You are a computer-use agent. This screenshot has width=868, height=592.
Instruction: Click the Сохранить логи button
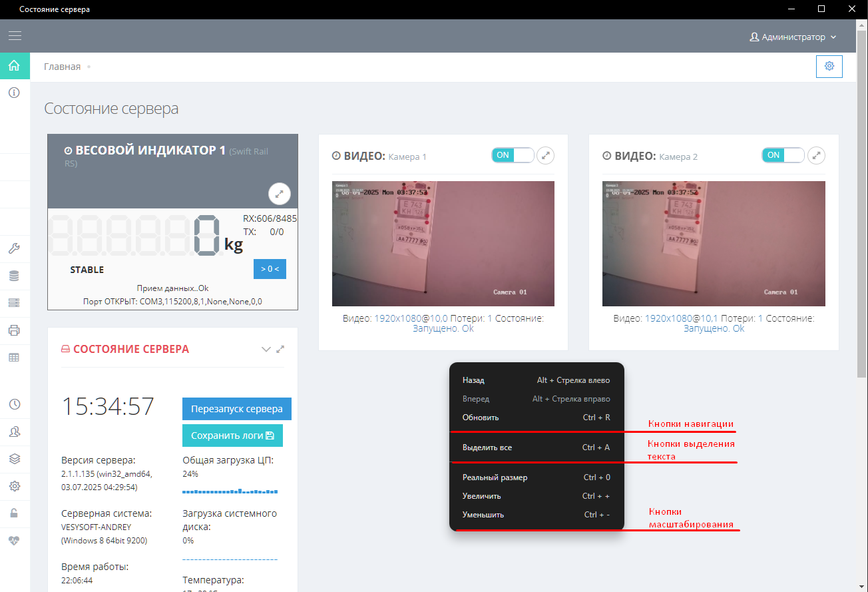pos(232,436)
